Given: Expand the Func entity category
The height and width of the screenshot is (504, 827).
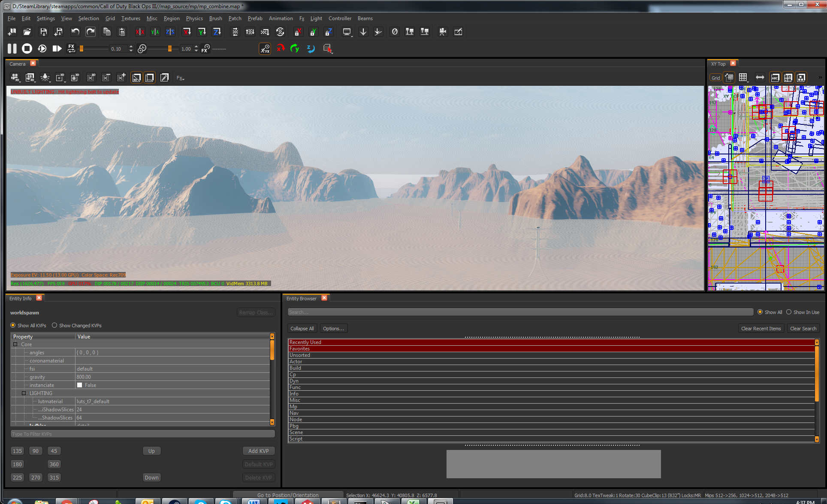Looking at the screenshot, I should pos(295,387).
